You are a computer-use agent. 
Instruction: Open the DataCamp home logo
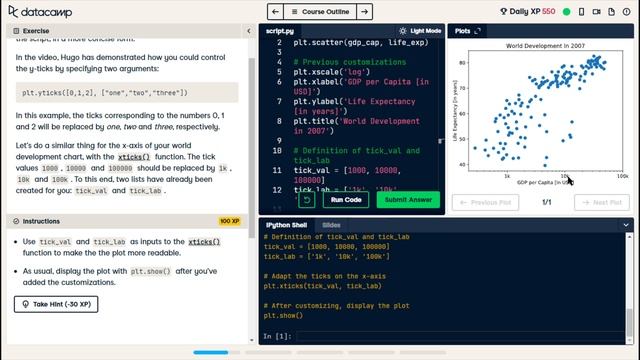40,12
